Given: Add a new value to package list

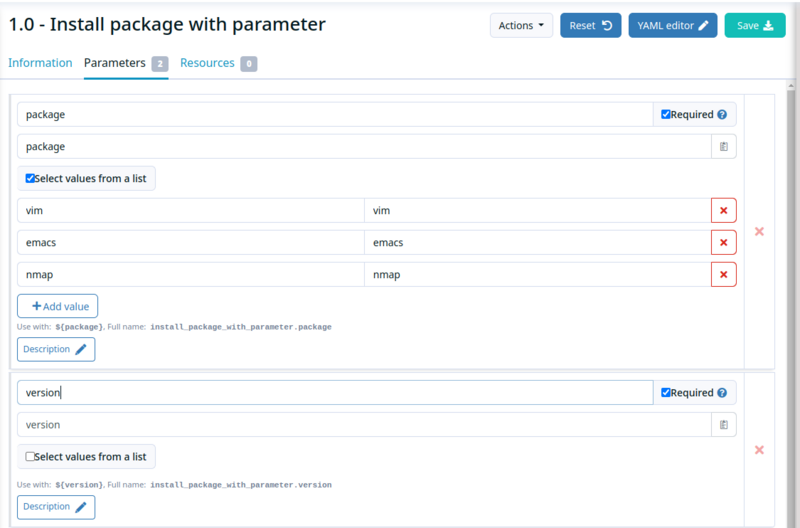Looking at the screenshot, I should [58, 306].
